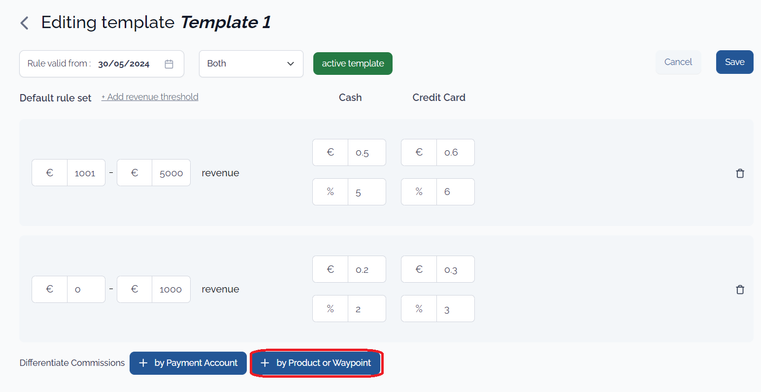Click the Both dropdown chevron arrow

pos(290,64)
